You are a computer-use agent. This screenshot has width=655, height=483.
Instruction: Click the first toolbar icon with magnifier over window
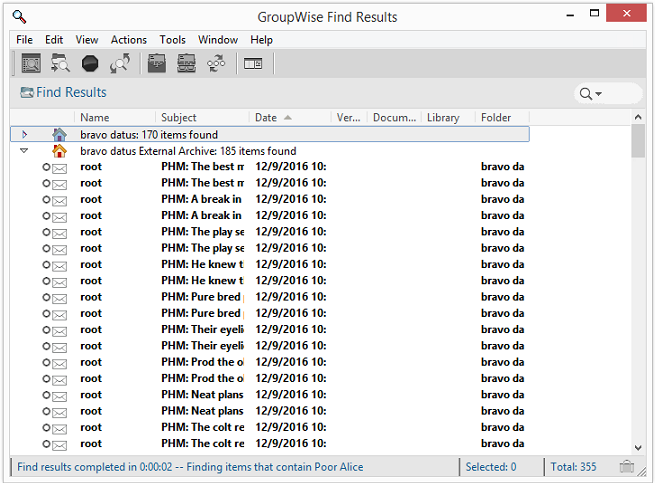[30, 64]
